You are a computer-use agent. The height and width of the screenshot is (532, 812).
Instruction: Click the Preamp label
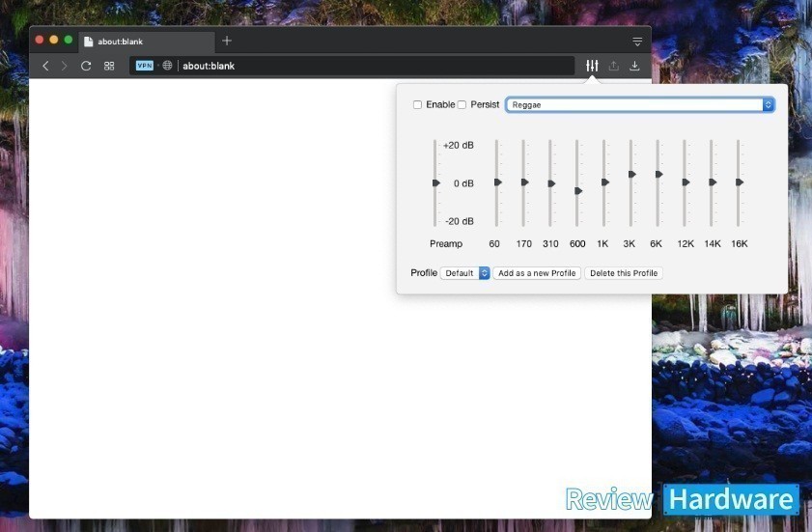point(446,243)
